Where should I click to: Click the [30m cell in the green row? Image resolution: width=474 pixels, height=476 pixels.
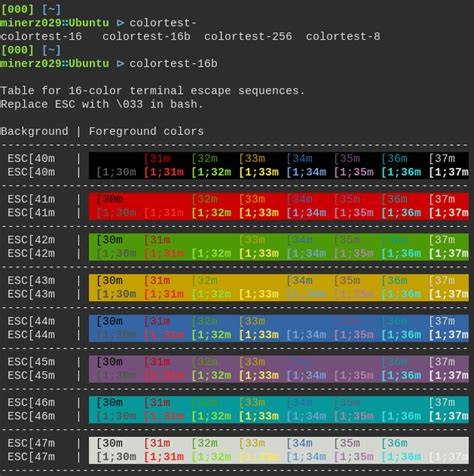(x=110, y=240)
